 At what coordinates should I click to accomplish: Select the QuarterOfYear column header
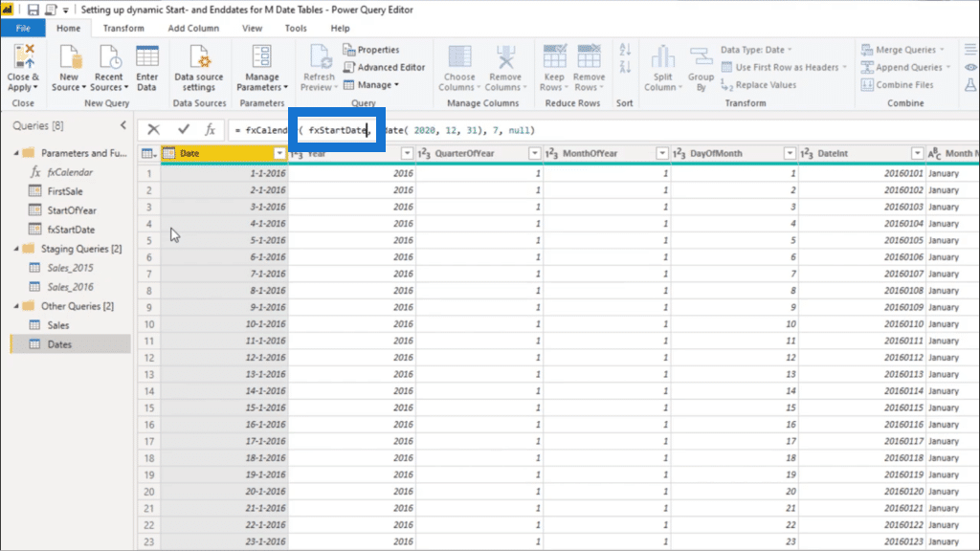point(479,153)
